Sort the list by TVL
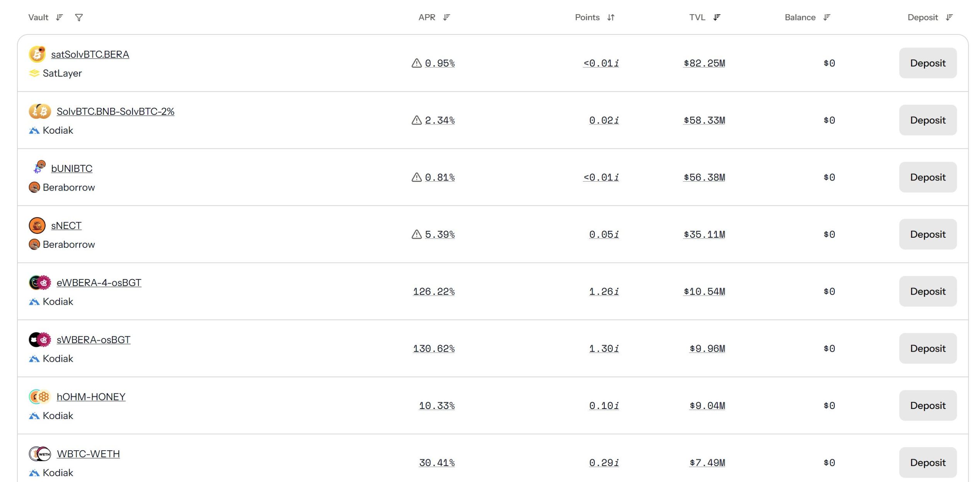This screenshot has height=482, width=980. [x=717, y=17]
